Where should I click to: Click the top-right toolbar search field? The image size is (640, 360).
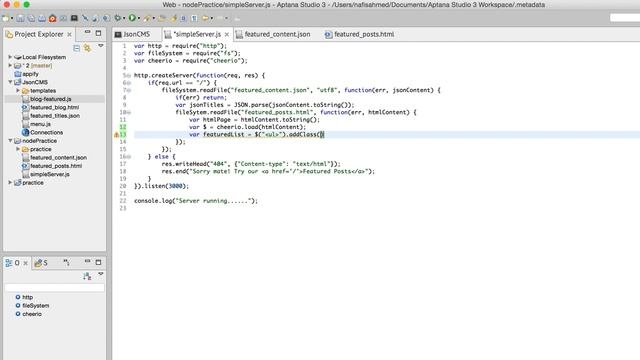click(x=625, y=18)
